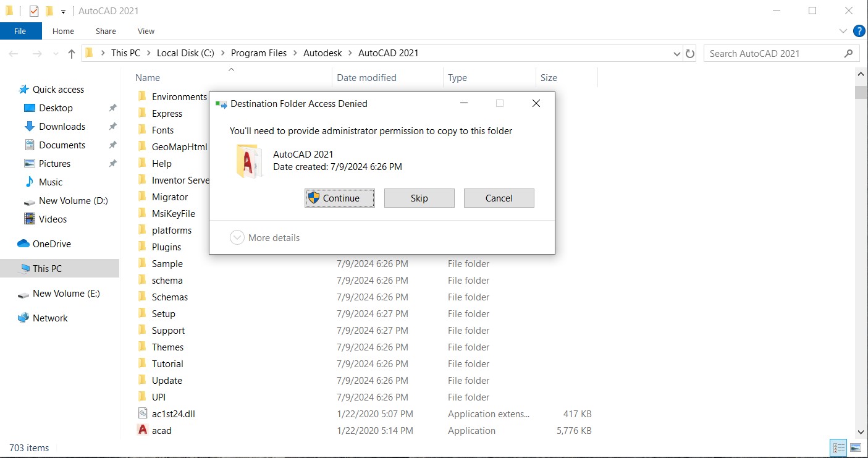Image resolution: width=868 pixels, height=458 pixels.
Task: Open New Volume (E:) in navigation pane
Action: [66, 294]
